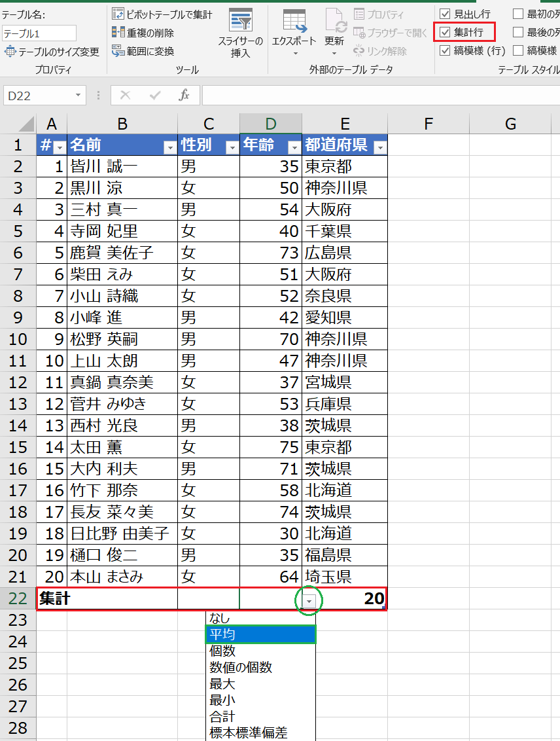This screenshot has height=741, width=560.
Task: Uncheck the 集計行 checkbox
Action: click(x=445, y=32)
